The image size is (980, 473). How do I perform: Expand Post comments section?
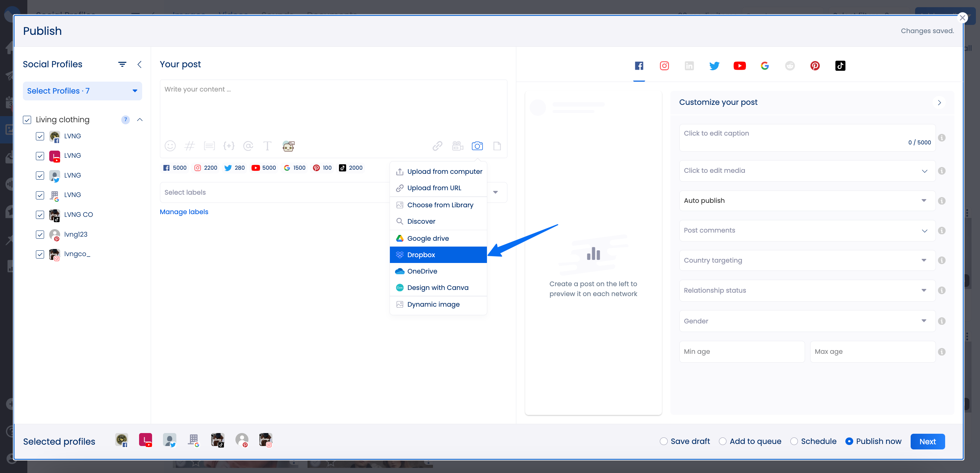point(807,231)
